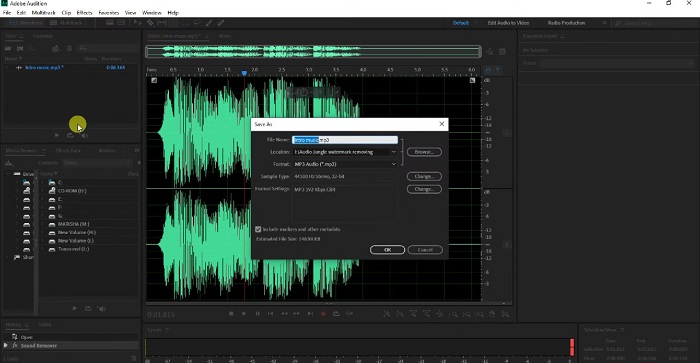Toggle auto-play in Media Browser preview
The height and width of the screenshot is (363, 700).
point(102,308)
